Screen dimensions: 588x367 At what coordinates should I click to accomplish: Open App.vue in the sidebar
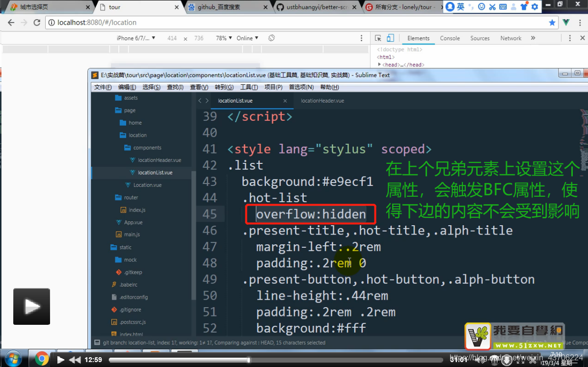click(x=129, y=222)
